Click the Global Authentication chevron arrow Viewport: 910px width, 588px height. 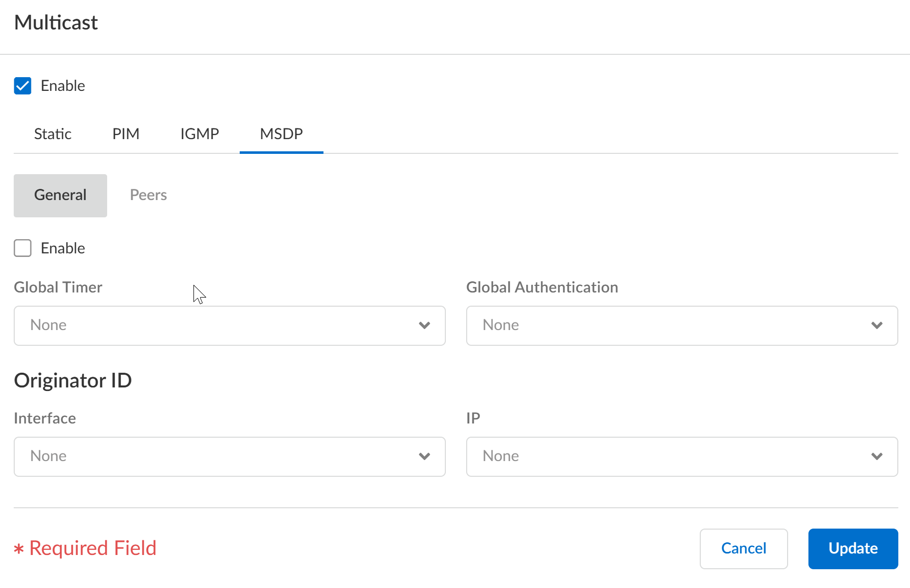(x=876, y=325)
